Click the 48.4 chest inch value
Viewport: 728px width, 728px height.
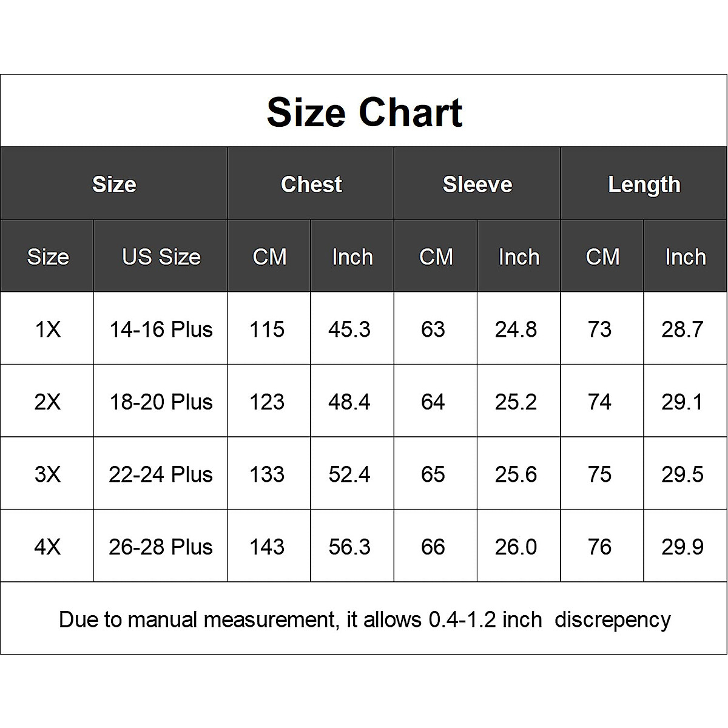(x=349, y=402)
